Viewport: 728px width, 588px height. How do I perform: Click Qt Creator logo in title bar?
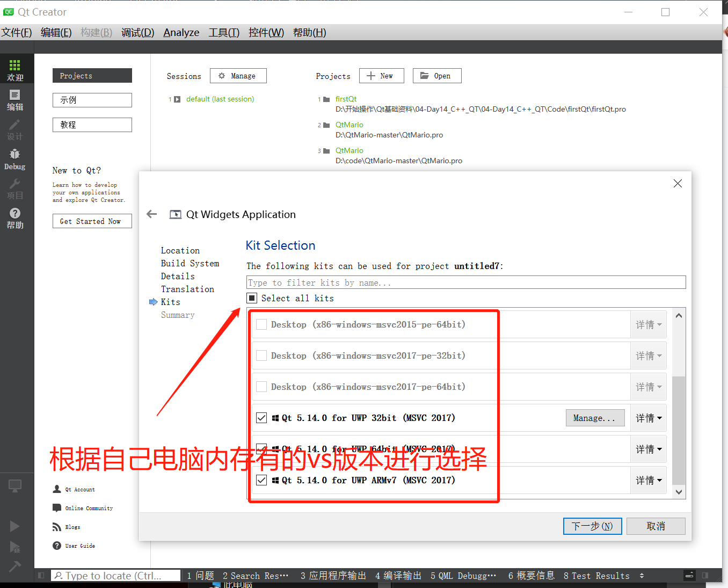click(x=9, y=12)
